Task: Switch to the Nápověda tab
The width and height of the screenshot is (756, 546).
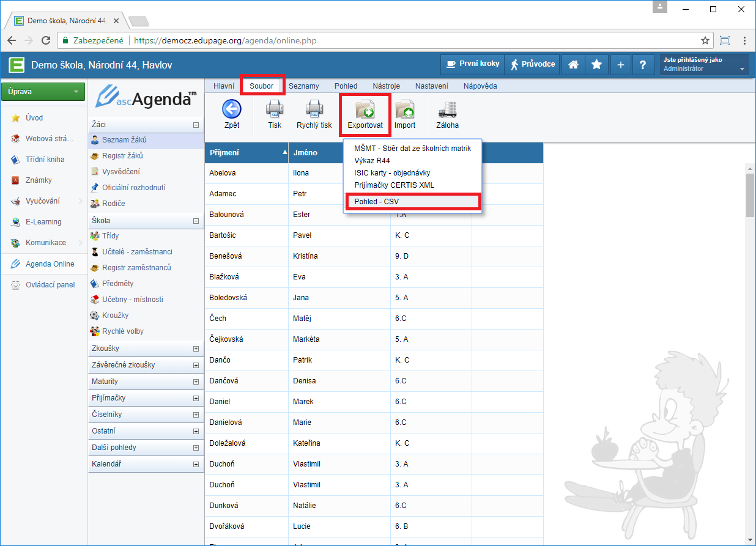Action: pyautogui.click(x=480, y=86)
